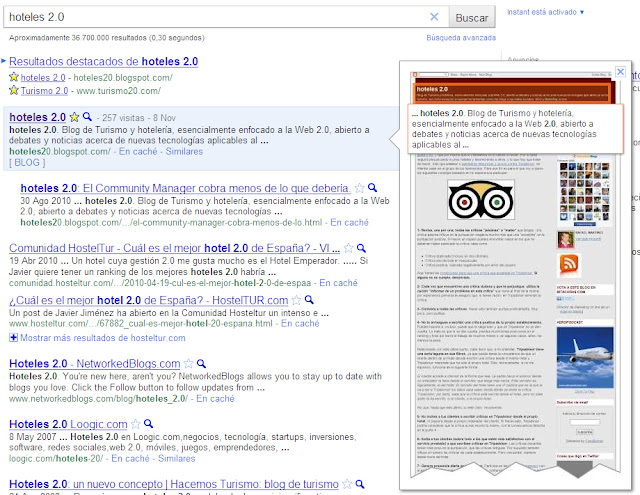Expand 'Mostrar más resultados de hosteltur.com' plus box
The height and width of the screenshot is (495, 640).
pos(13,338)
